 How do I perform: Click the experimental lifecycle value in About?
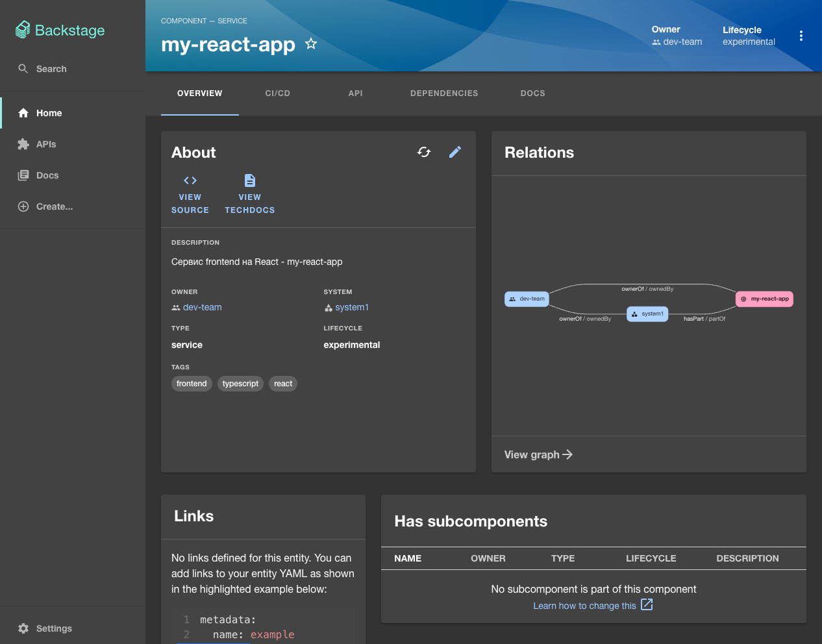tap(352, 345)
